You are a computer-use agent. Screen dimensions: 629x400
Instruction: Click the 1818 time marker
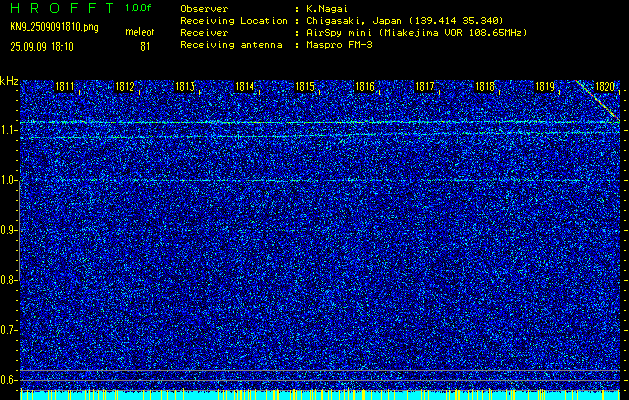(485, 86)
